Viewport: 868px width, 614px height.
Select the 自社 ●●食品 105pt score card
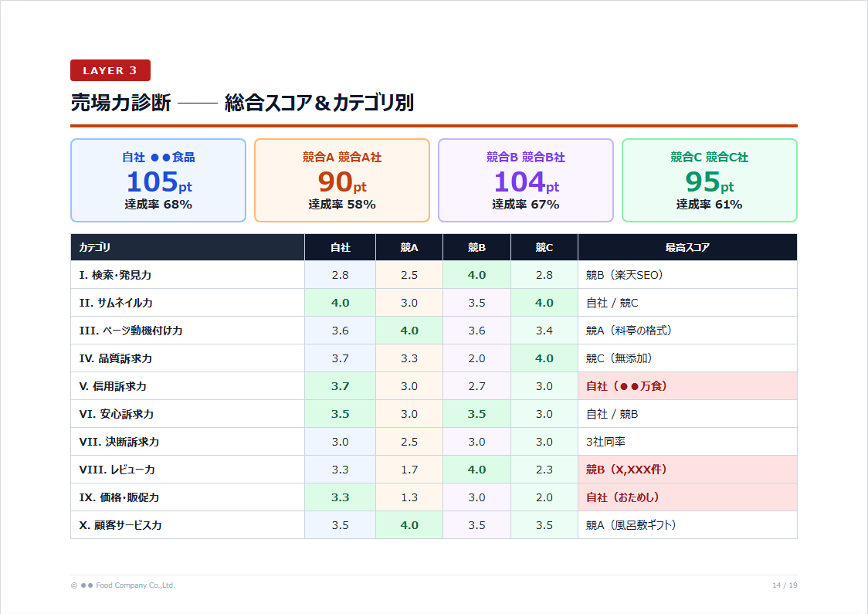tap(158, 180)
